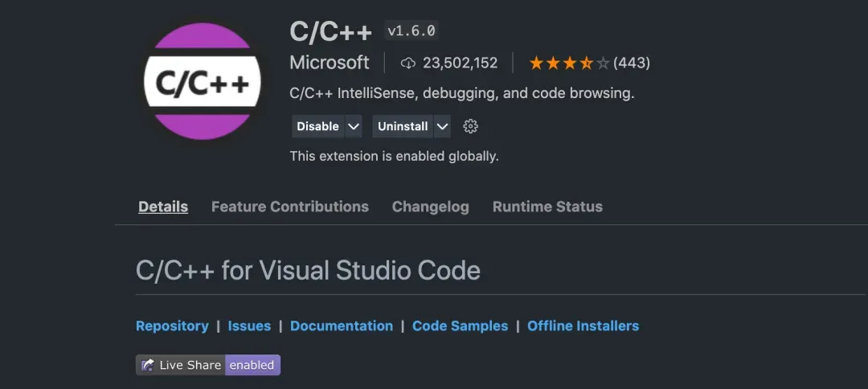Open the Feature Contributions tab

click(x=289, y=207)
